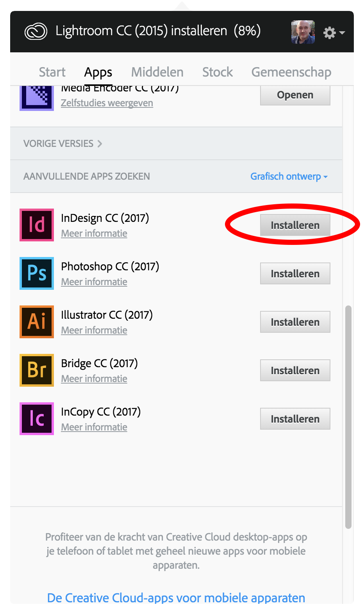This screenshot has height=614, width=364.
Task: Click the Media Encoder CC app icon
Action: click(x=37, y=98)
